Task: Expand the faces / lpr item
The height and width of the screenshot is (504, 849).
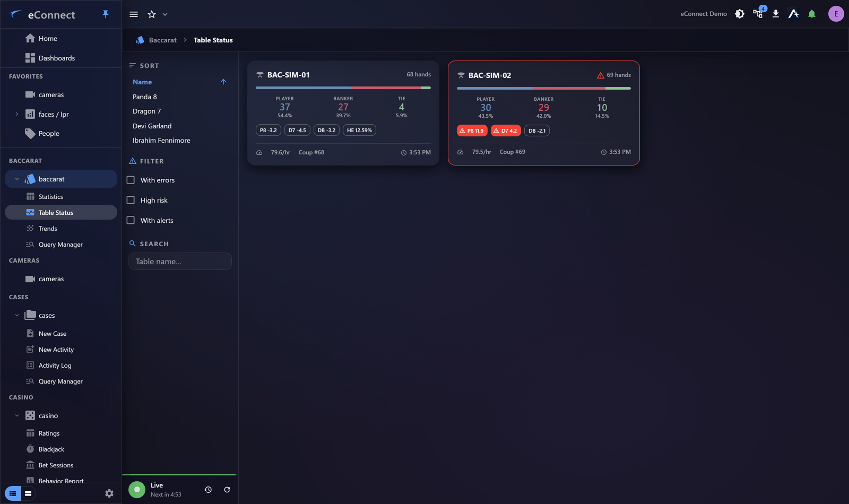Action: coord(17,114)
